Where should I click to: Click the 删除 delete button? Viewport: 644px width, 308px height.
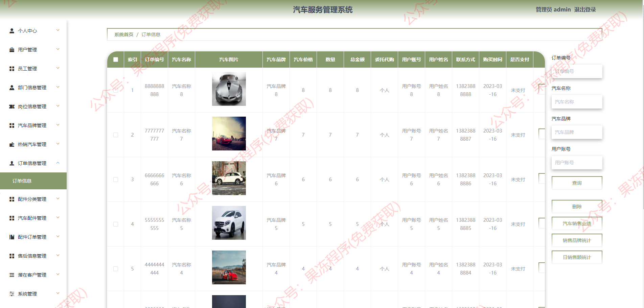tap(577, 207)
